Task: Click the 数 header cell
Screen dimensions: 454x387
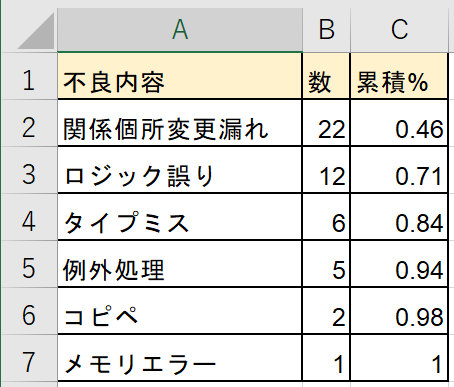Action: pyautogui.click(x=326, y=76)
